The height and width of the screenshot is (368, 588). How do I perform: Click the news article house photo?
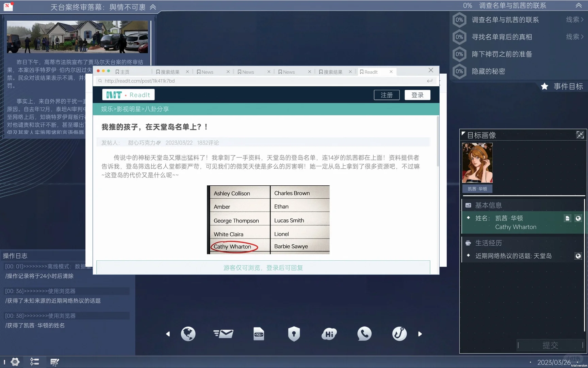tap(78, 37)
